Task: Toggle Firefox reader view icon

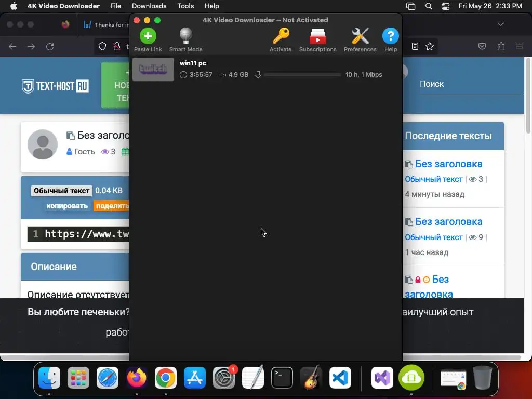Action: click(x=415, y=46)
